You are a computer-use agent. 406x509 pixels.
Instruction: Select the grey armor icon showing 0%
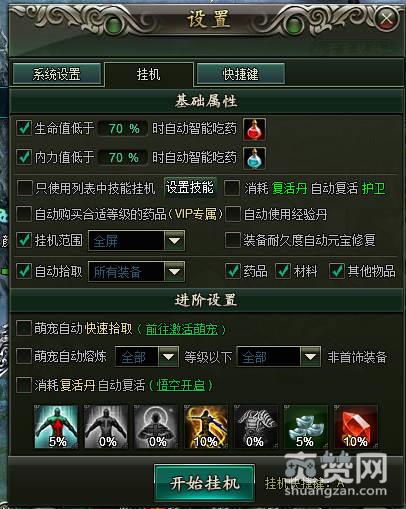coord(256,426)
